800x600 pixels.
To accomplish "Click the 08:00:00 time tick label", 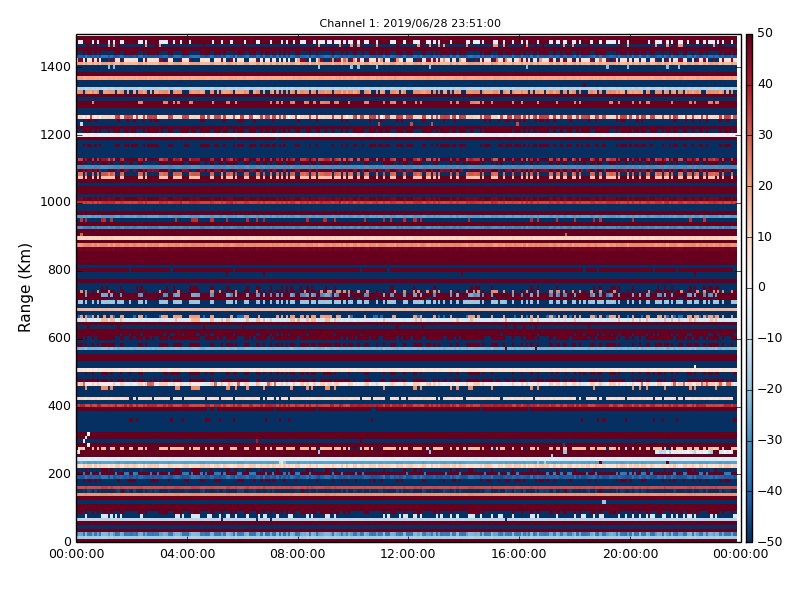I will click(x=297, y=554).
